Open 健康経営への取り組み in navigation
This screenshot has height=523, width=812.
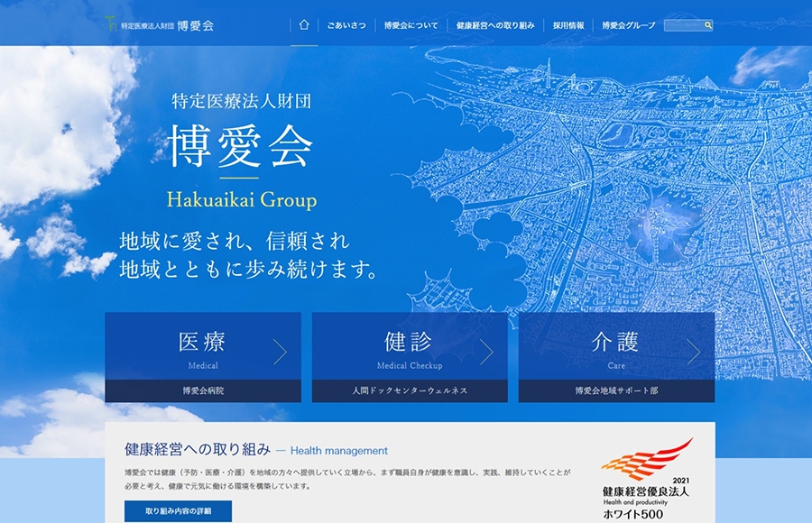[495, 25]
